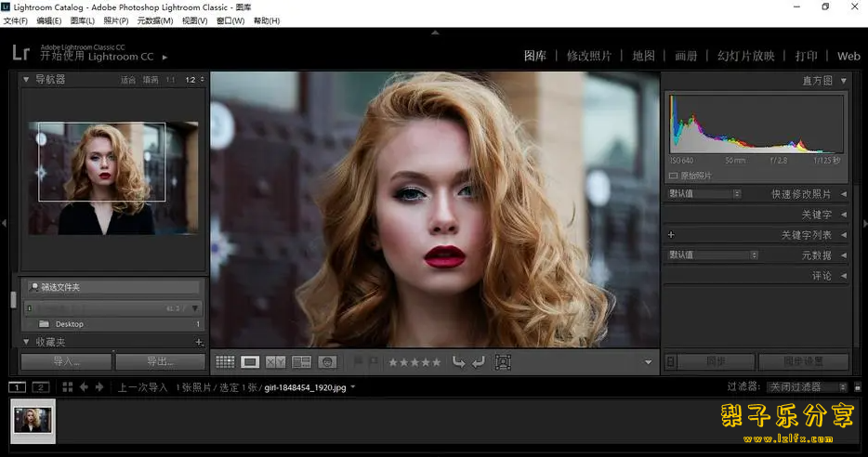Toggle the 原始照片 checkbox under histogram
This screenshot has height=457, width=868.
[x=673, y=176]
